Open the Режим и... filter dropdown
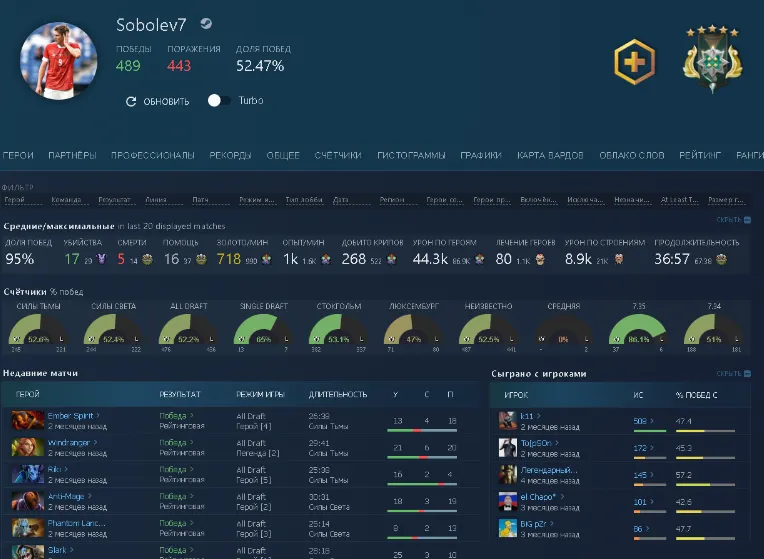Image resolution: width=764 pixels, height=559 pixels. 257,200
